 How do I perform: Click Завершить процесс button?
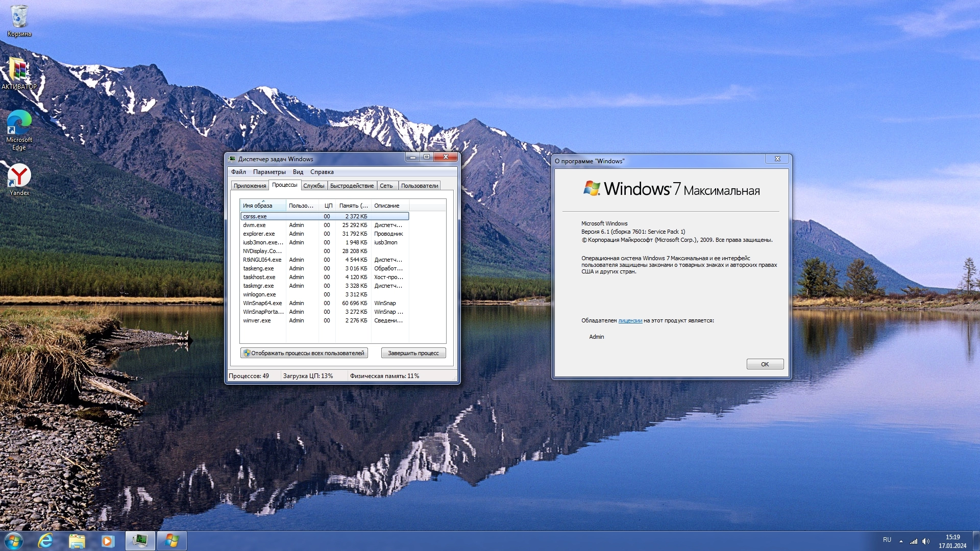click(413, 353)
